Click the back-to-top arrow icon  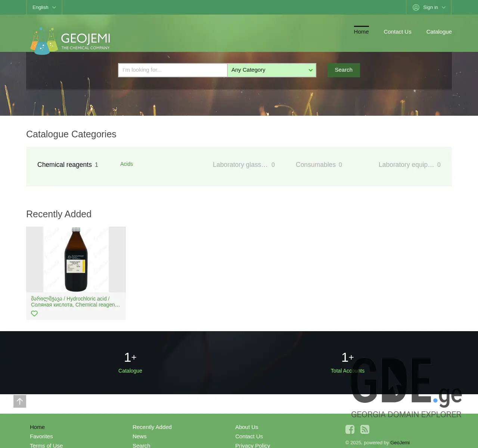[x=20, y=401]
